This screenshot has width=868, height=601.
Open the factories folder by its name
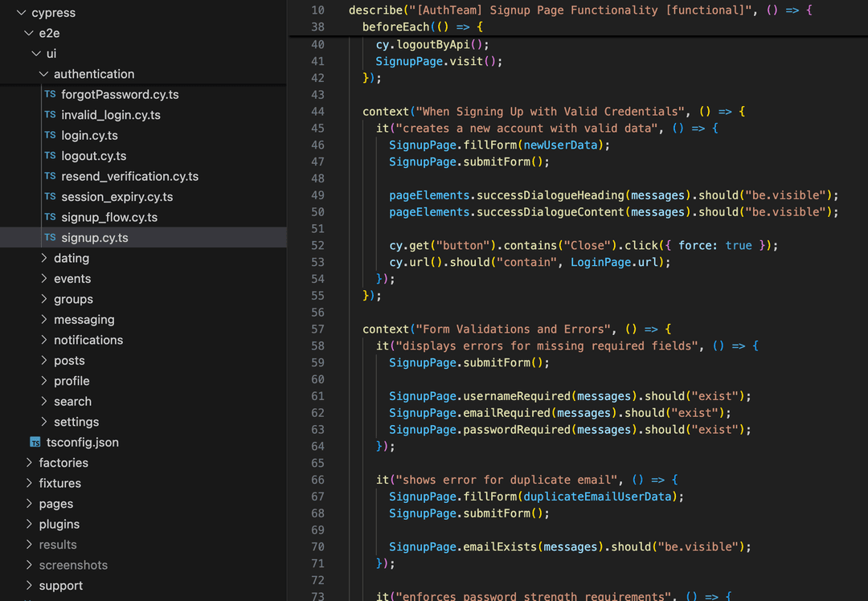[x=63, y=463]
